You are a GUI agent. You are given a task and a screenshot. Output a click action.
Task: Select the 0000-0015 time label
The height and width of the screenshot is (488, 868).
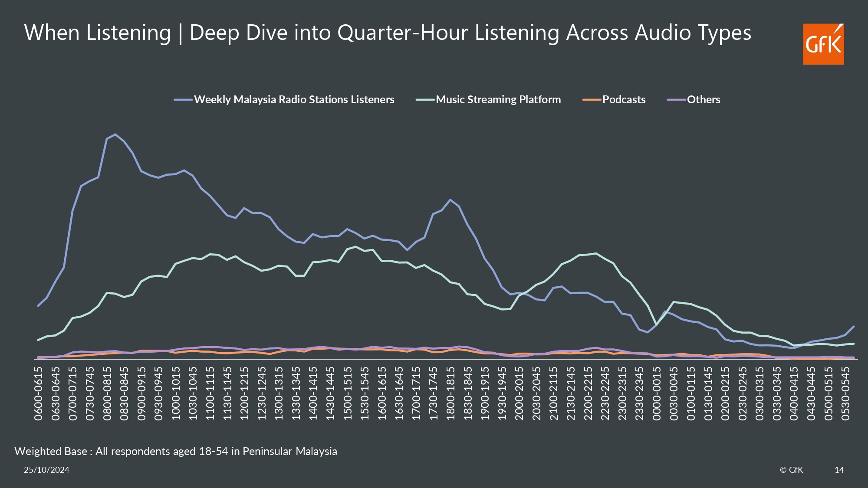(x=657, y=393)
